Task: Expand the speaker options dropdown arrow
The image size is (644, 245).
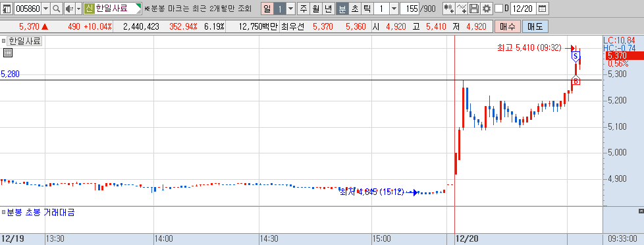Action: pyautogui.click(x=78, y=8)
